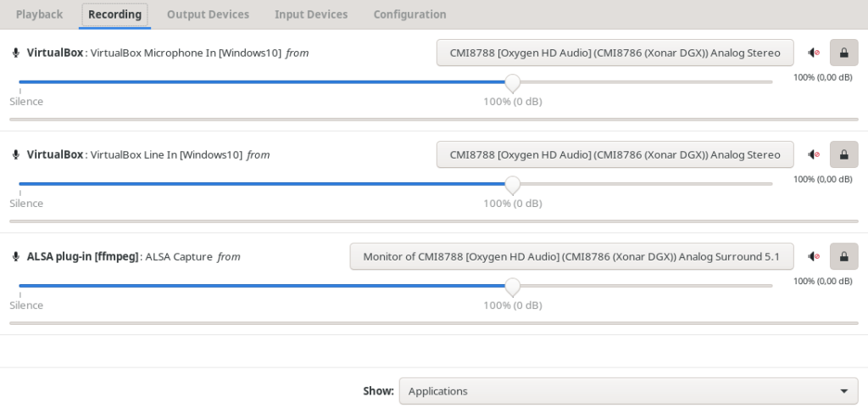Click the microphone icon beside VirtualBox Microphone In
This screenshot has height=414, width=868.
(15, 53)
